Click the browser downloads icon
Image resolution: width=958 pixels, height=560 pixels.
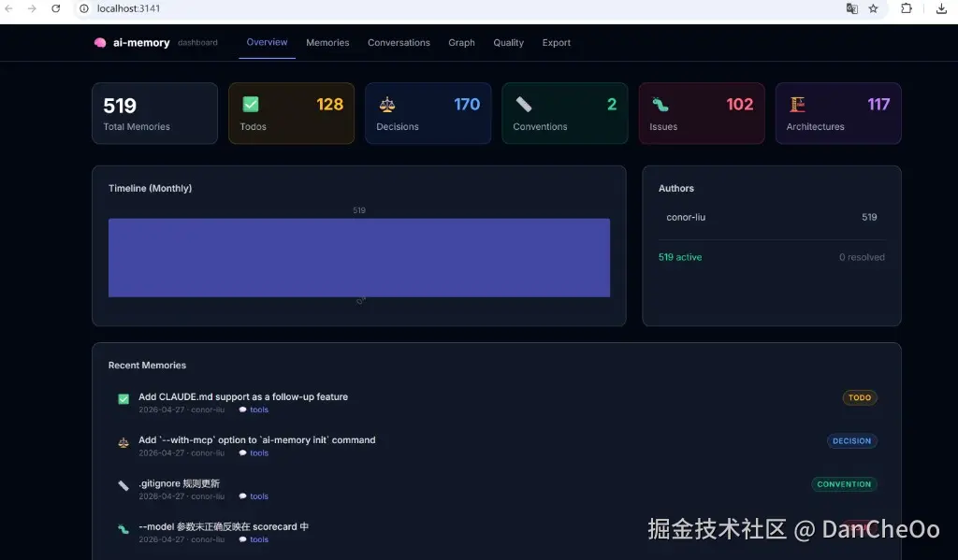(x=942, y=8)
